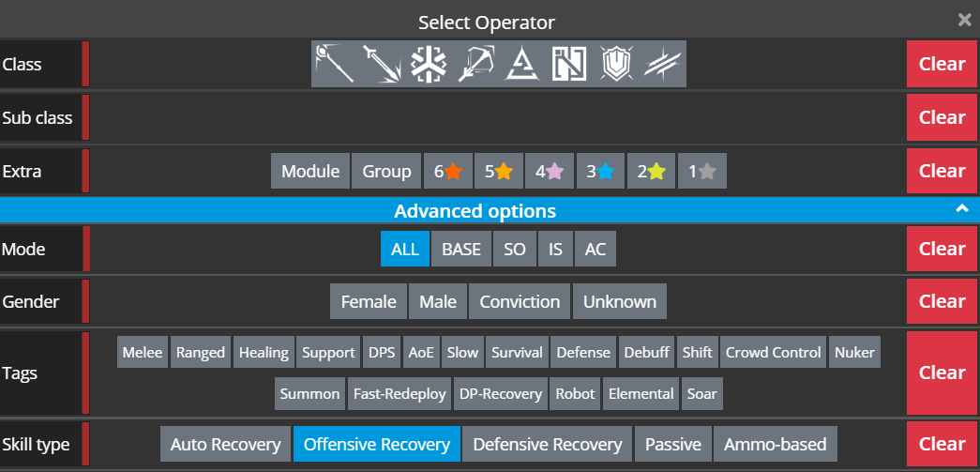The image size is (980, 472).
Task: Enable the DP-Recovery tag
Action: coord(501,393)
